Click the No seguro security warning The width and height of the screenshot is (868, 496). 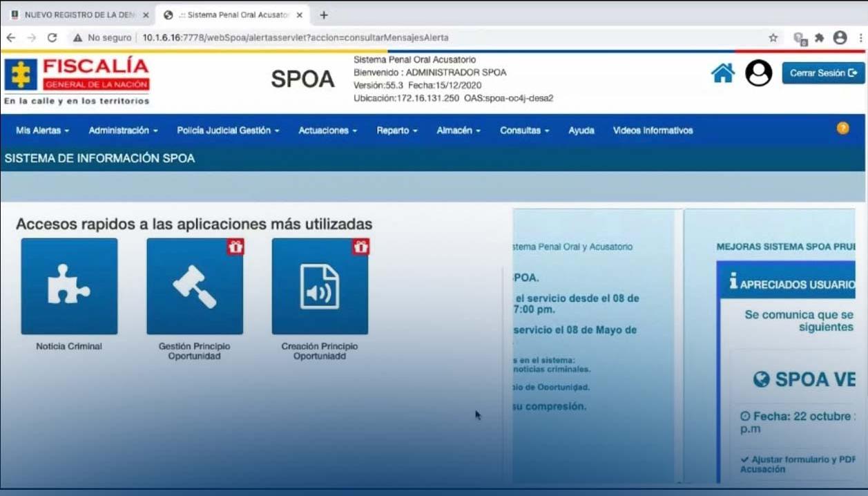point(104,38)
